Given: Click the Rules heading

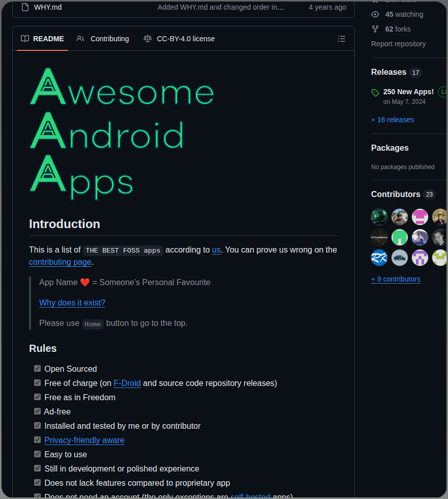Looking at the screenshot, I should [x=43, y=348].
